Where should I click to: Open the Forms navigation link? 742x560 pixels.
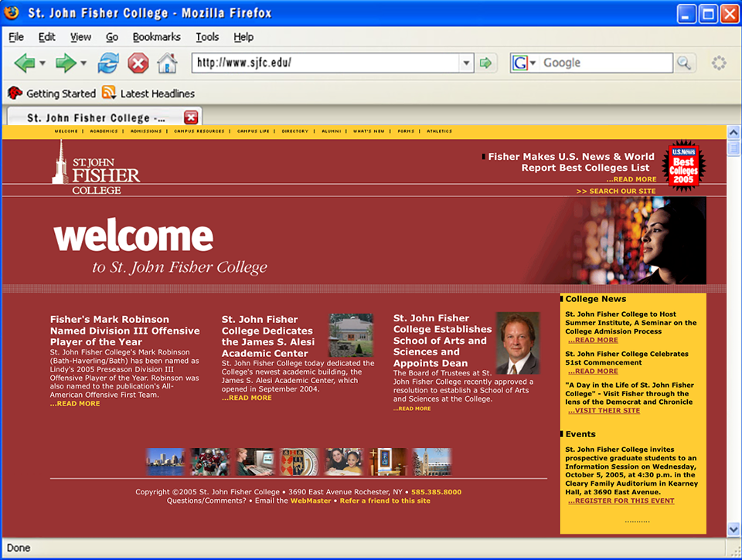point(406,131)
